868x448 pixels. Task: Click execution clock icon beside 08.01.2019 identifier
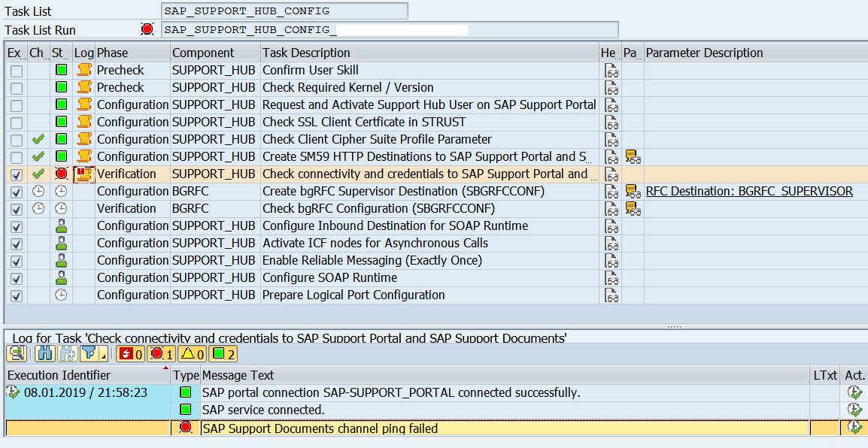[14, 392]
